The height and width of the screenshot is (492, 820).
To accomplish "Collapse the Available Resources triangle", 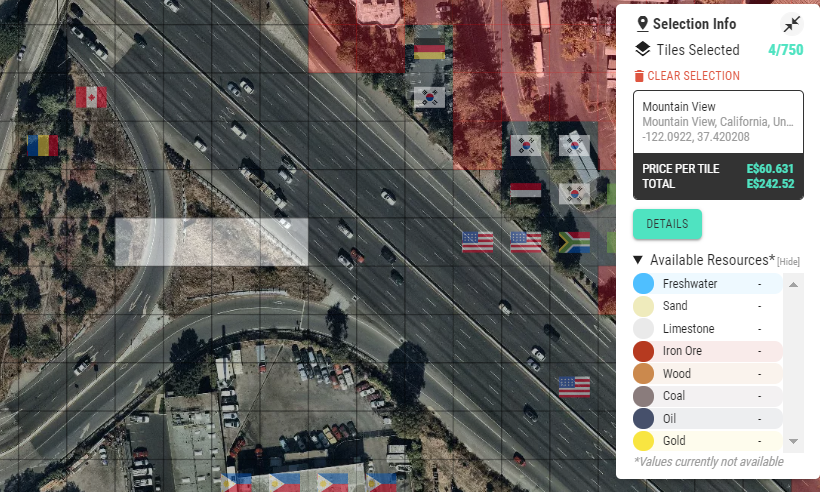I will (637, 260).
